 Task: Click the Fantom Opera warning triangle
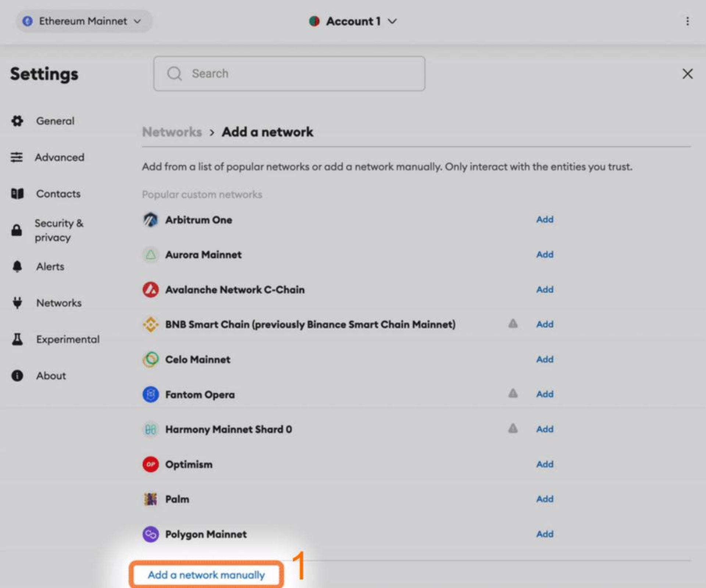click(513, 393)
